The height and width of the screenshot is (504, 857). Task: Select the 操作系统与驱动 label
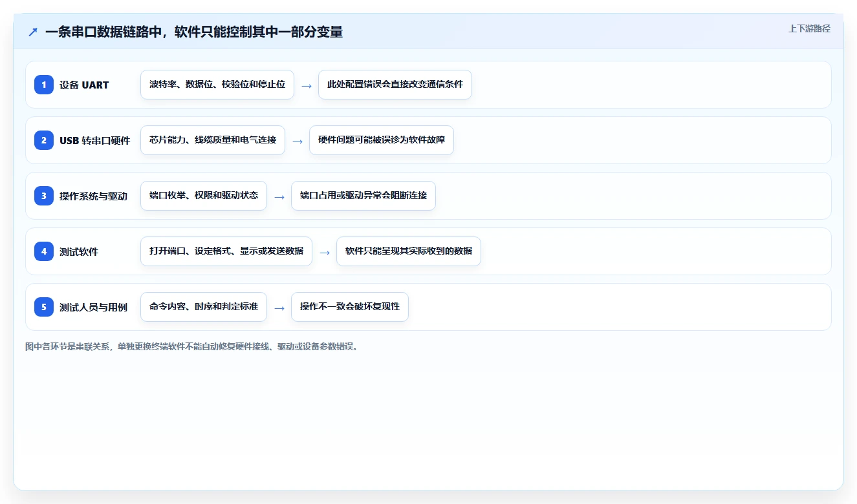point(93,196)
